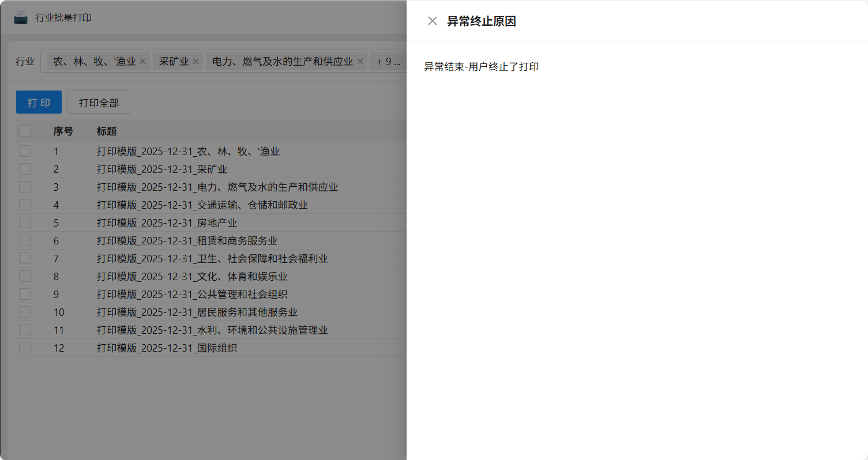The width and height of the screenshot is (868, 460).
Task: Check the box for row 1 农、林、牧、渔业
Action: tap(25, 151)
